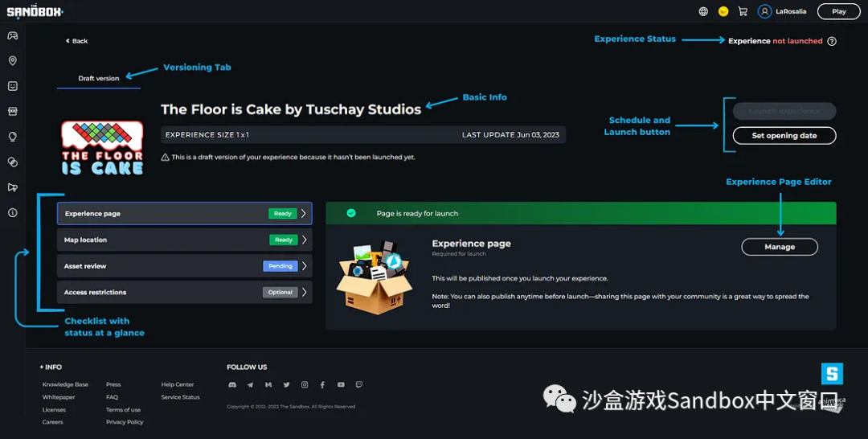Click the blue Pending badge on Asset review
The image size is (868, 439).
[280, 265]
